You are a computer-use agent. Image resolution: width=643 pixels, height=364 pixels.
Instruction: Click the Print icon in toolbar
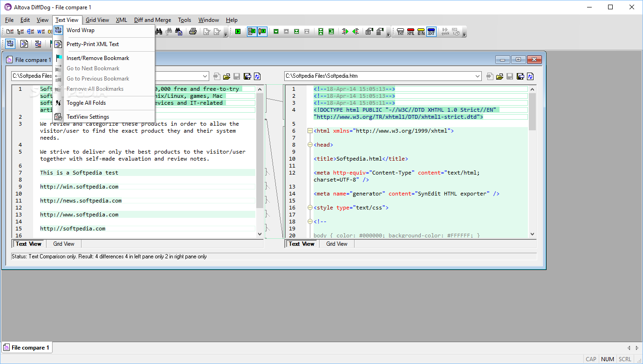193,32
